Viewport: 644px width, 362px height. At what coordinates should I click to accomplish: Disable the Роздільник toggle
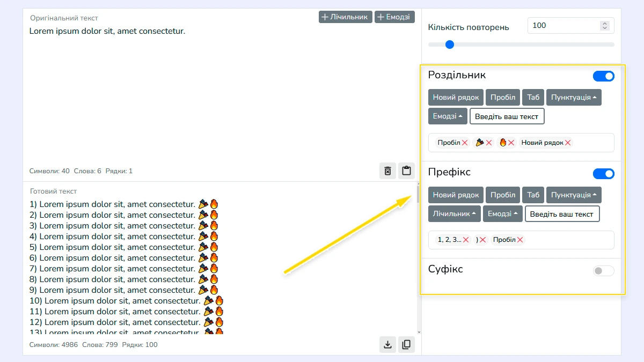(603, 76)
